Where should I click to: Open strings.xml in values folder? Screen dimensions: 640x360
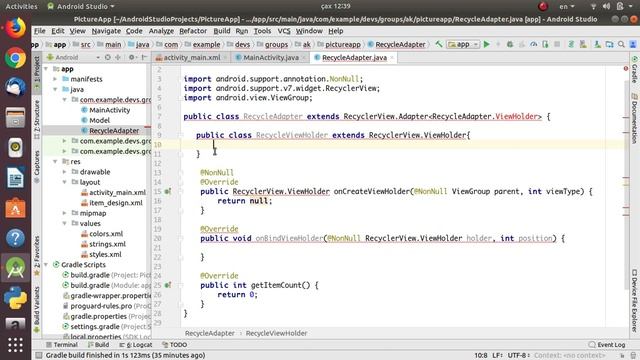[x=107, y=244]
